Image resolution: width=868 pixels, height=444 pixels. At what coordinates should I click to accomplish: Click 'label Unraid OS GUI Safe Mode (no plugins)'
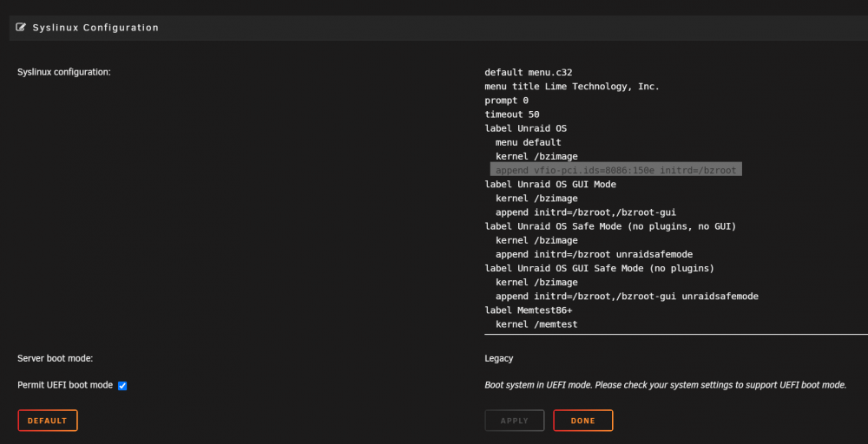tap(600, 268)
